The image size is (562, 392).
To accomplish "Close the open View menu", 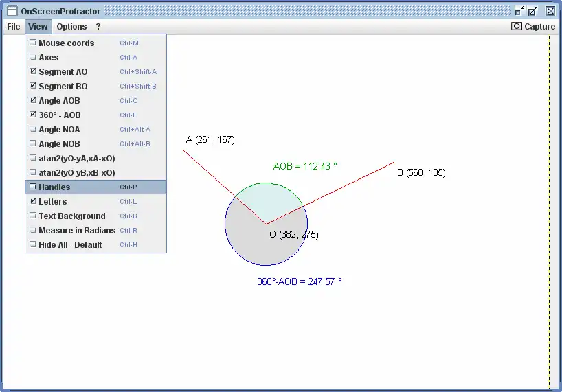I will tap(38, 27).
